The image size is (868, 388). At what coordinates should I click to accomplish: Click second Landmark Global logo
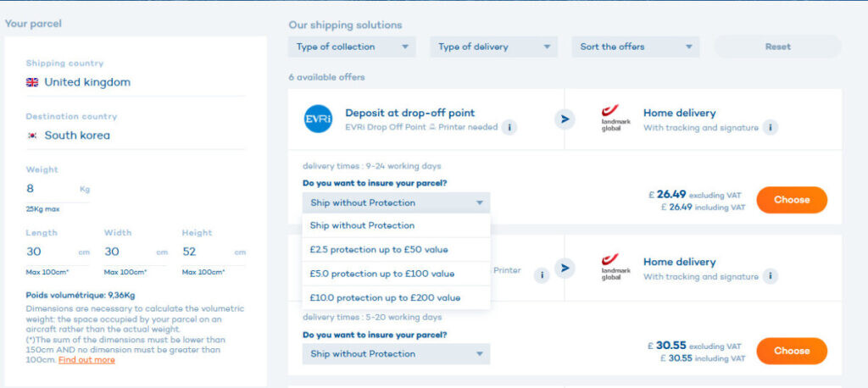pos(615,268)
